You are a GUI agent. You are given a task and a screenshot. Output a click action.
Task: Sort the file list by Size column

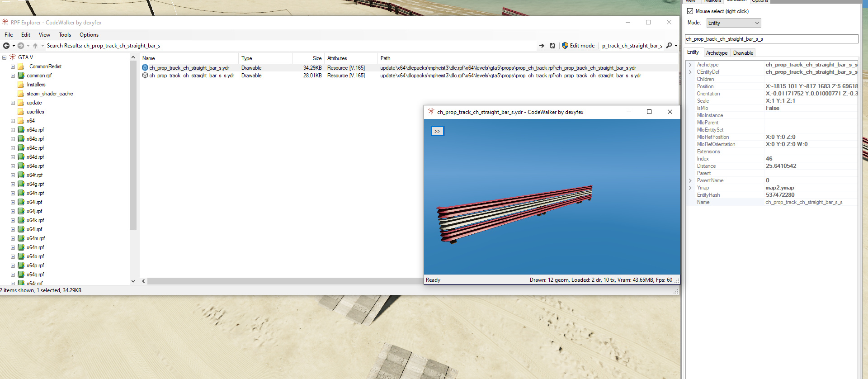316,58
